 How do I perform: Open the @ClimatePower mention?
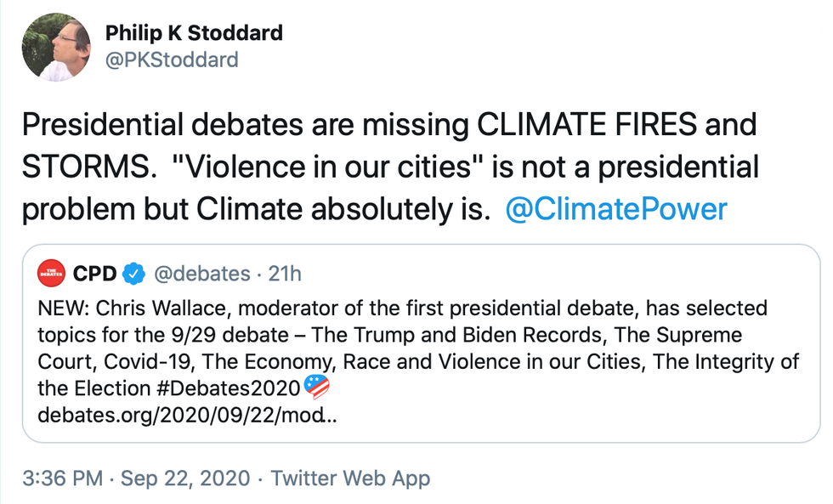[x=616, y=209]
